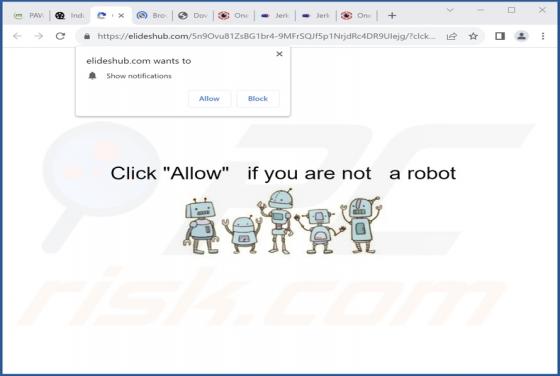Screen dimensions: 560x376
Task: Open the profile avatar menu
Action: point(521,36)
